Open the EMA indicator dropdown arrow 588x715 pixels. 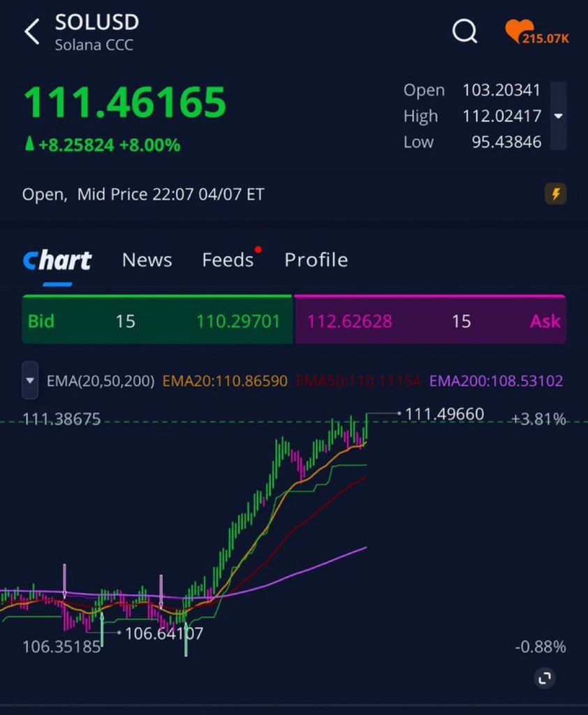point(30,381)
